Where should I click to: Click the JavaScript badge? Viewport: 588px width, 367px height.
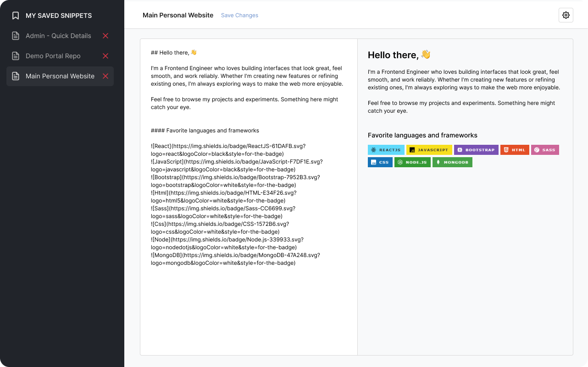(429, 149)
